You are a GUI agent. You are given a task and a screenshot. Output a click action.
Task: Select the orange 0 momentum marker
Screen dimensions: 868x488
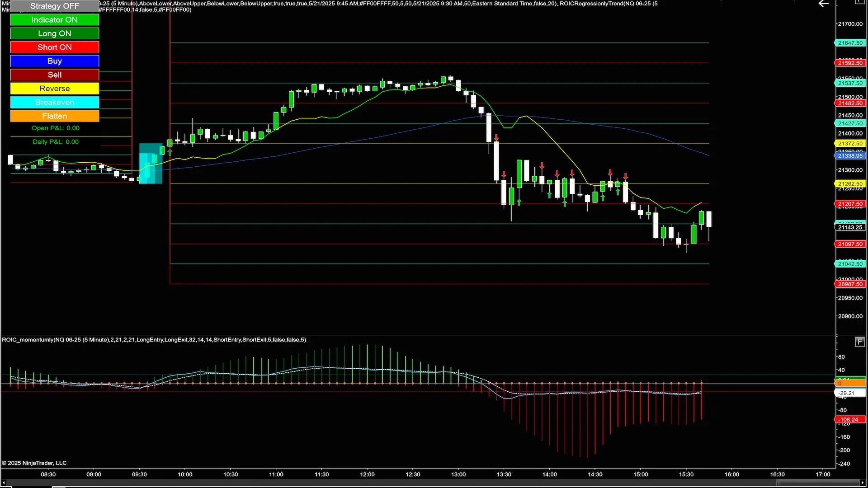point(850,384)
